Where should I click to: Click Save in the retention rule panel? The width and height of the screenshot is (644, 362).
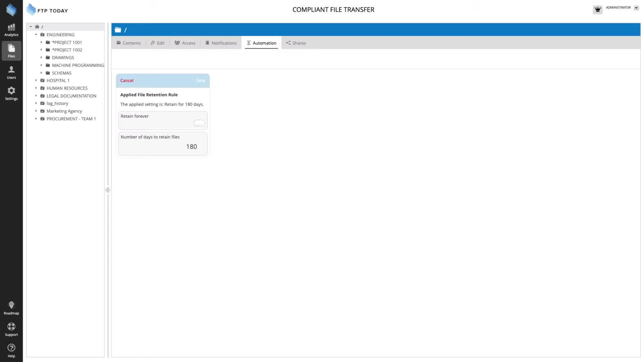coord(201,80)
